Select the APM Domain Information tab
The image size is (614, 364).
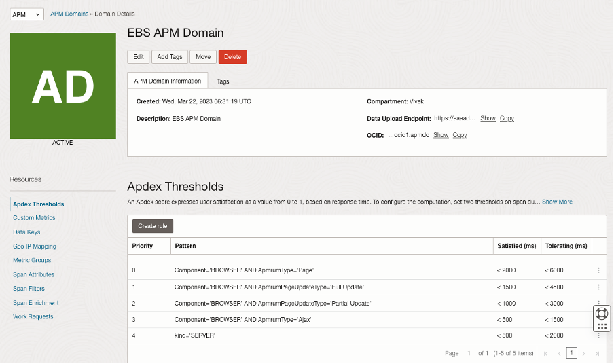coord(168,81)
